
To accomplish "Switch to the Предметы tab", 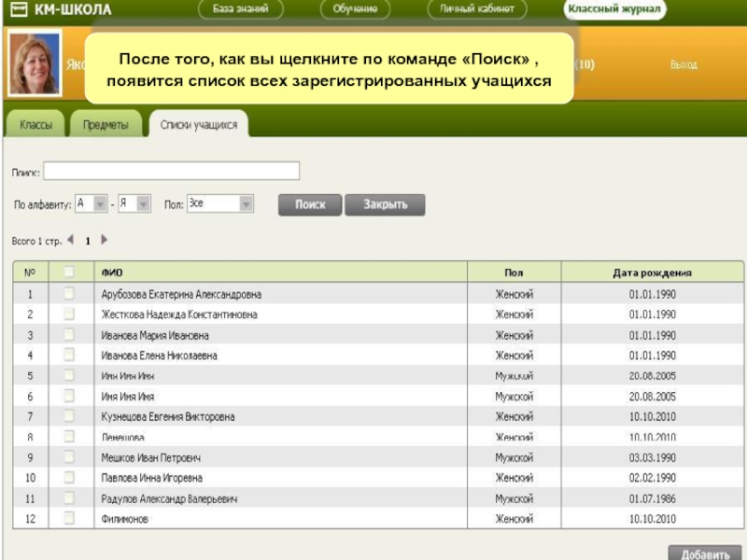I will point(106,124).
